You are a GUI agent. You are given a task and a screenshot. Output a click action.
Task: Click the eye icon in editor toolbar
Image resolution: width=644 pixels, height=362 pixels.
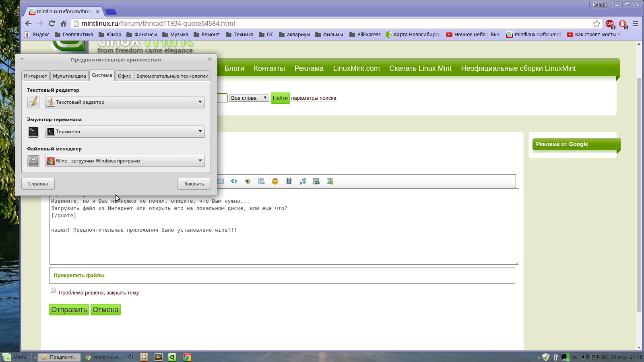(248, 181)
